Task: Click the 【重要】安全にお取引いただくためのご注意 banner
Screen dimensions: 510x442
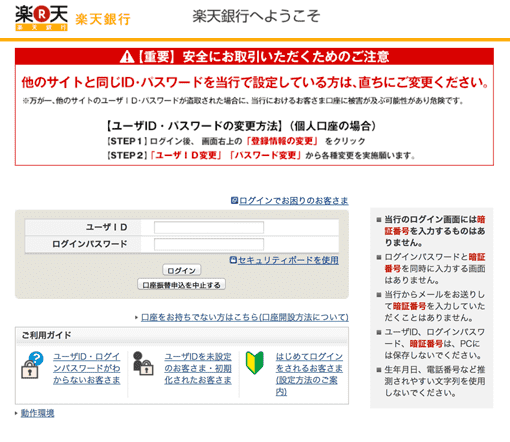Action: pyautogui.click(x=254, y=57)
